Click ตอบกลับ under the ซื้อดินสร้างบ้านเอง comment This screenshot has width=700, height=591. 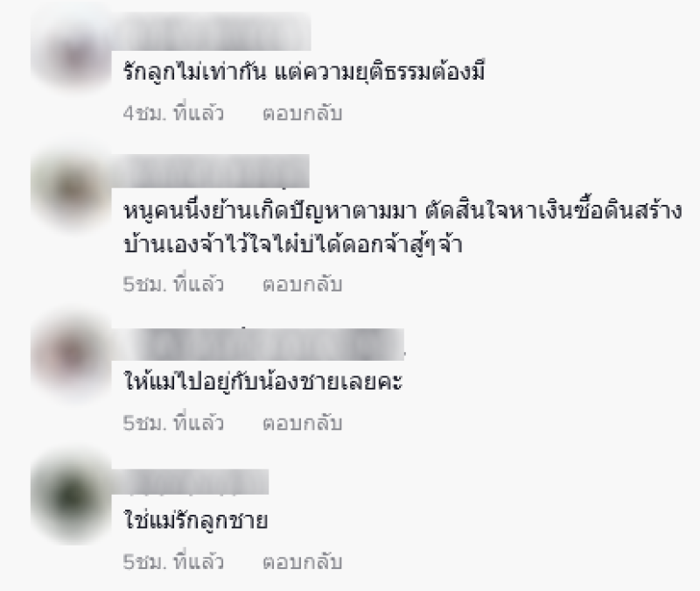pos(302,285)
